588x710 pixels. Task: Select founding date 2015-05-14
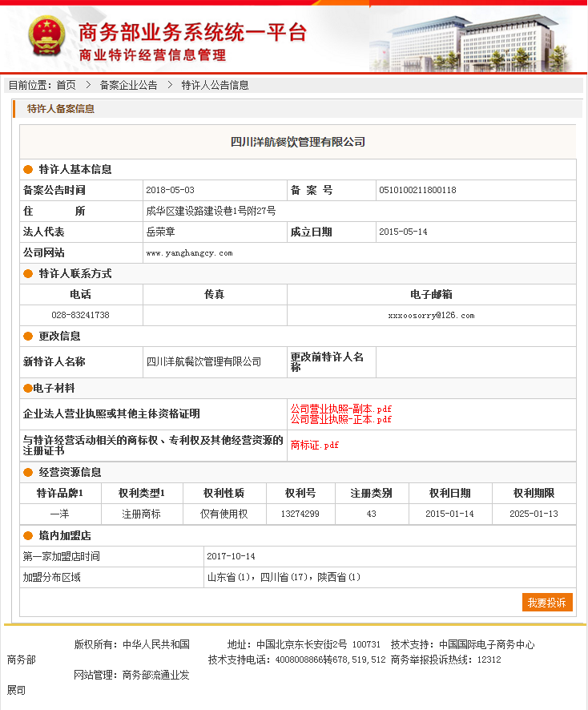[x=403, y=232]
